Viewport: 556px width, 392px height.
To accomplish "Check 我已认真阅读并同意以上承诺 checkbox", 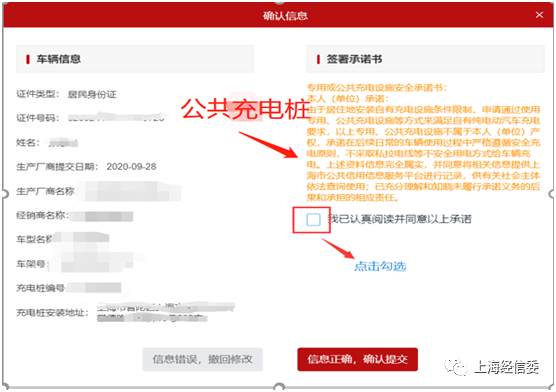I will 313,220.
